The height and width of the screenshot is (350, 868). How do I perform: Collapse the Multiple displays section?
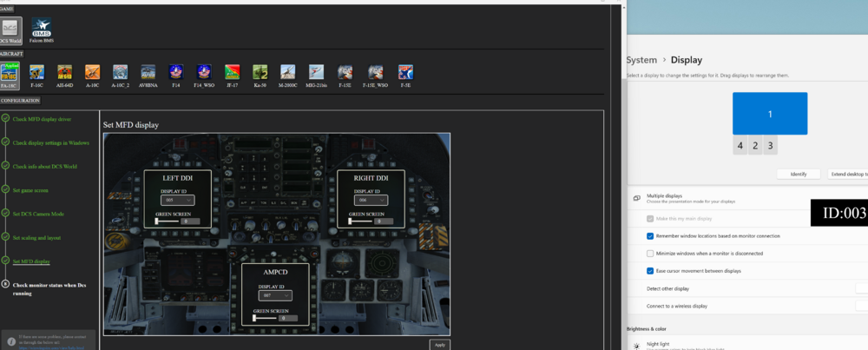tap(747, 198)
